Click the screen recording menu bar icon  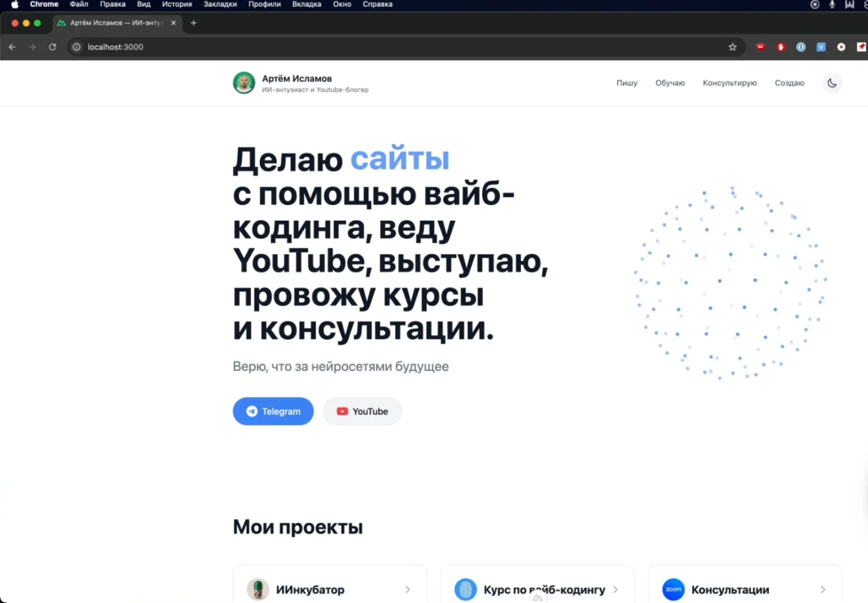tap(815, 4)
